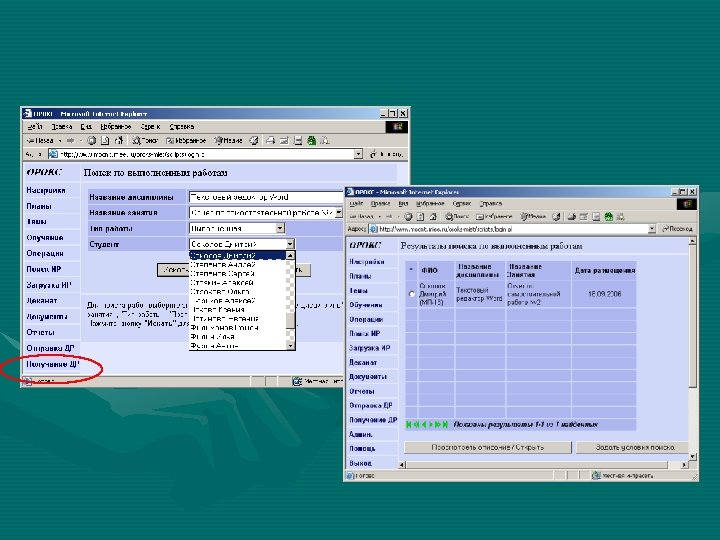Click the address bar in the results window
Viewport: 720px width, 540px height.
click(x=513, y=229)
